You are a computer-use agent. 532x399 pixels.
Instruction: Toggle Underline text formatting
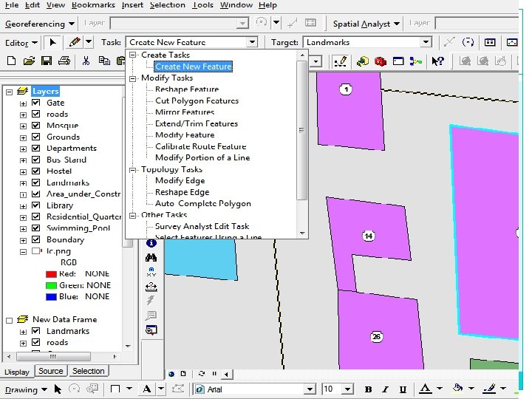click(x=403, y=389)
